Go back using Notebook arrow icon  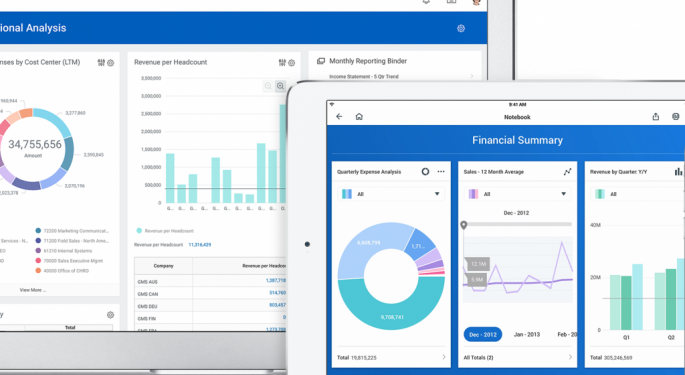click(339, 116)
